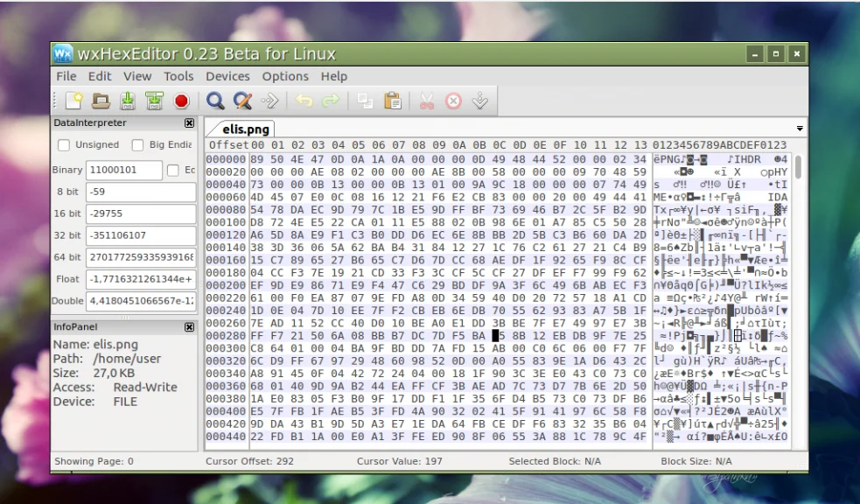Click offset row 000000

pos(226,159)
